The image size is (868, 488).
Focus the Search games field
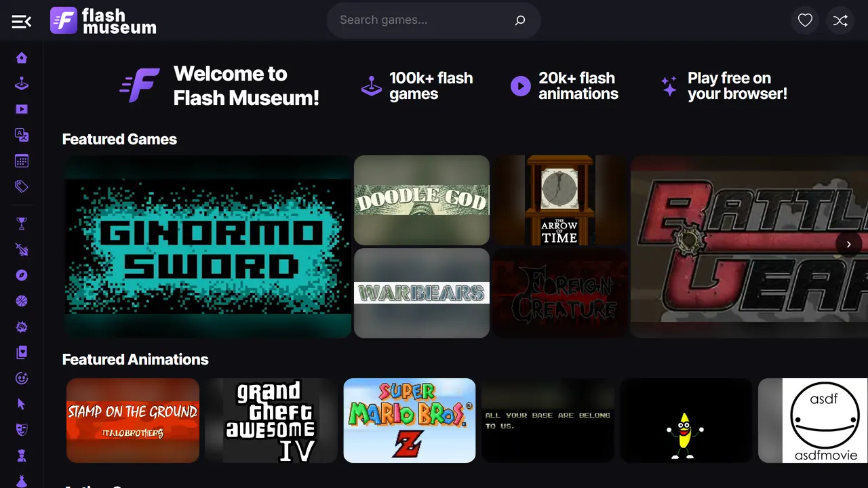pyautogui.click(x=434, y=20)
